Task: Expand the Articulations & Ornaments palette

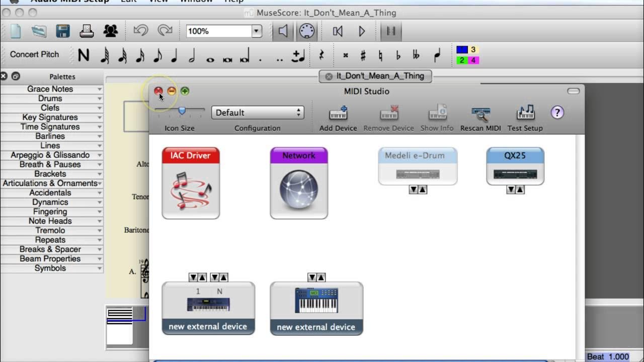Action: (x=51, y=183)
